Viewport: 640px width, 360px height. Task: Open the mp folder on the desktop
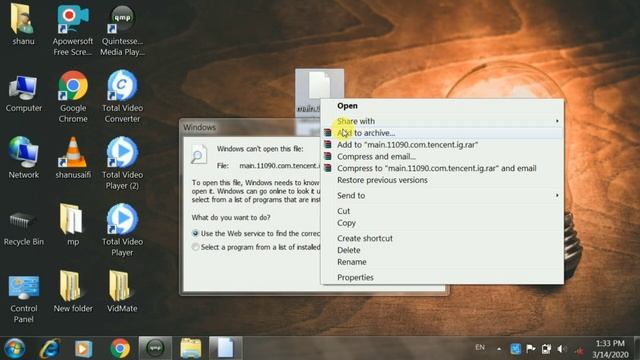(73, 225)
